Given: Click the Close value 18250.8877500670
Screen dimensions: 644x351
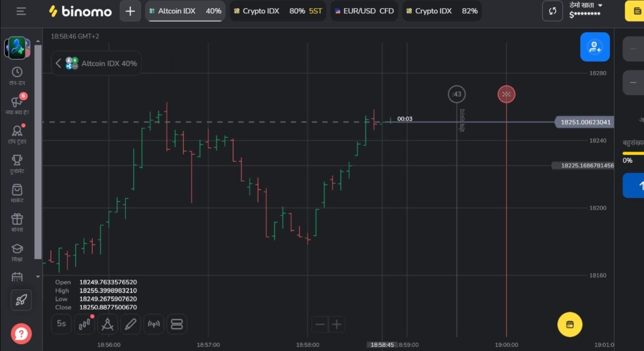Looking at the screenshot, I should [x=108, y=307].
